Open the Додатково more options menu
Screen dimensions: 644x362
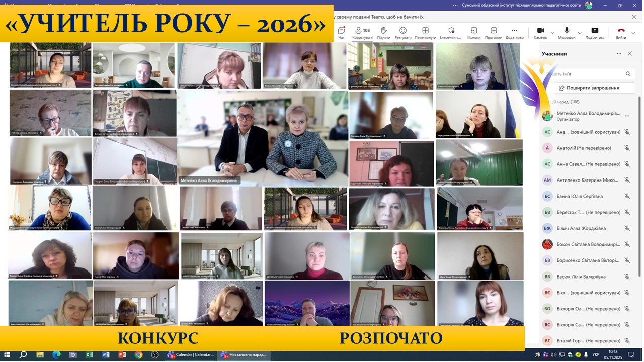[x=515, y=33]
